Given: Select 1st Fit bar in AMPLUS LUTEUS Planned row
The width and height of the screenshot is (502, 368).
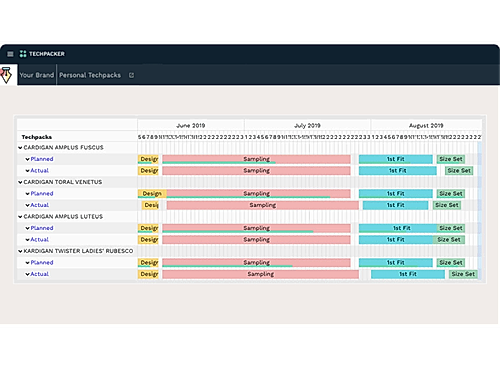Looking at the screenshot, I should coord(398,228).
